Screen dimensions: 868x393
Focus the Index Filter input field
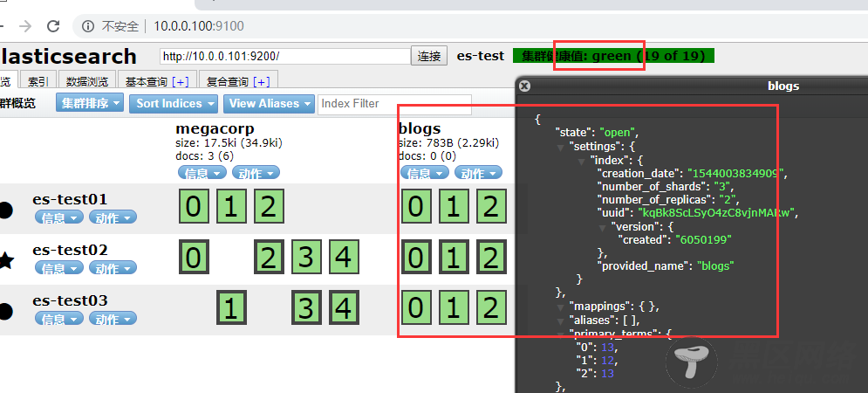pos(394,104)
